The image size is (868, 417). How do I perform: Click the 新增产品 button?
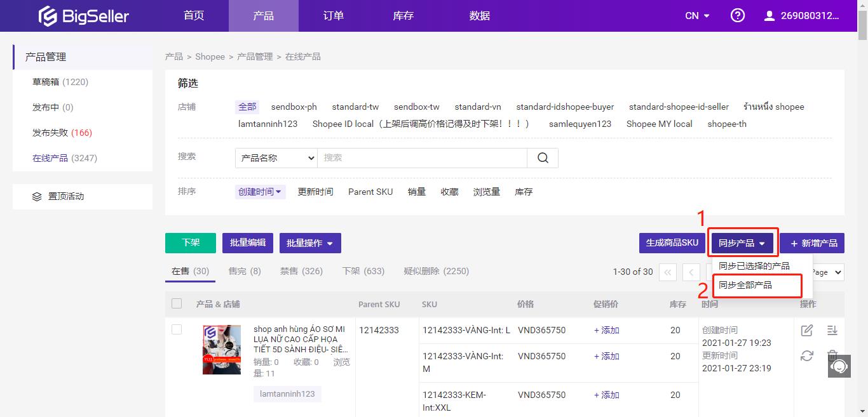click(x=813, y=243)
